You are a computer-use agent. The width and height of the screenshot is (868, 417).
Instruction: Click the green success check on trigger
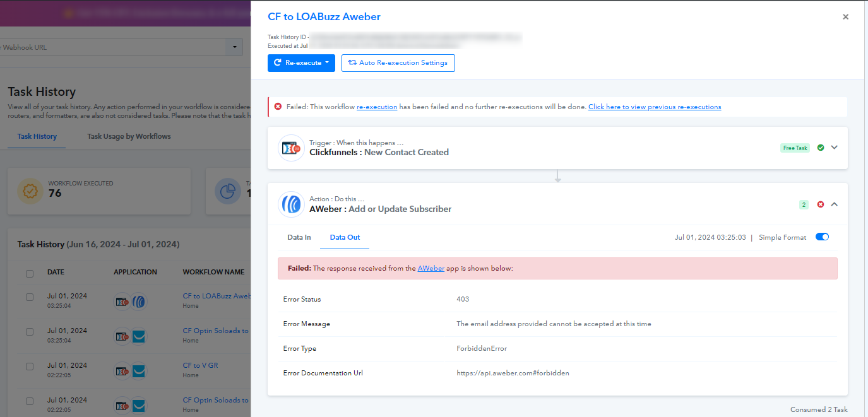click(x=821, y=148)
